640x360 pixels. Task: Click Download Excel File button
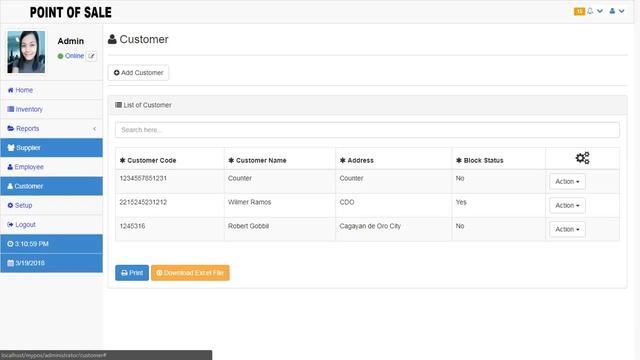[190, 273]
